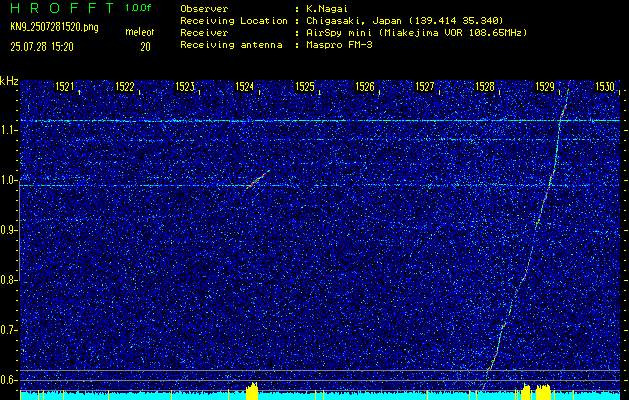Click the 1521 time marker

pos(64,87)
